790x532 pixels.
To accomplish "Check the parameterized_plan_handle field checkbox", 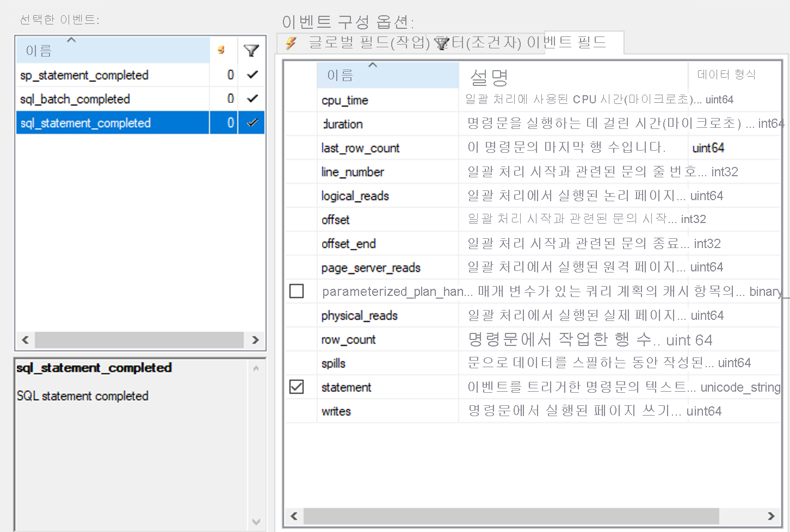I will 297,291.
